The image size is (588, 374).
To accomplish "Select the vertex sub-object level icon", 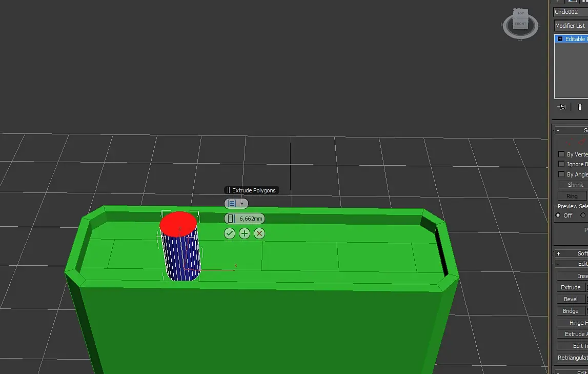I will [569, 142].
